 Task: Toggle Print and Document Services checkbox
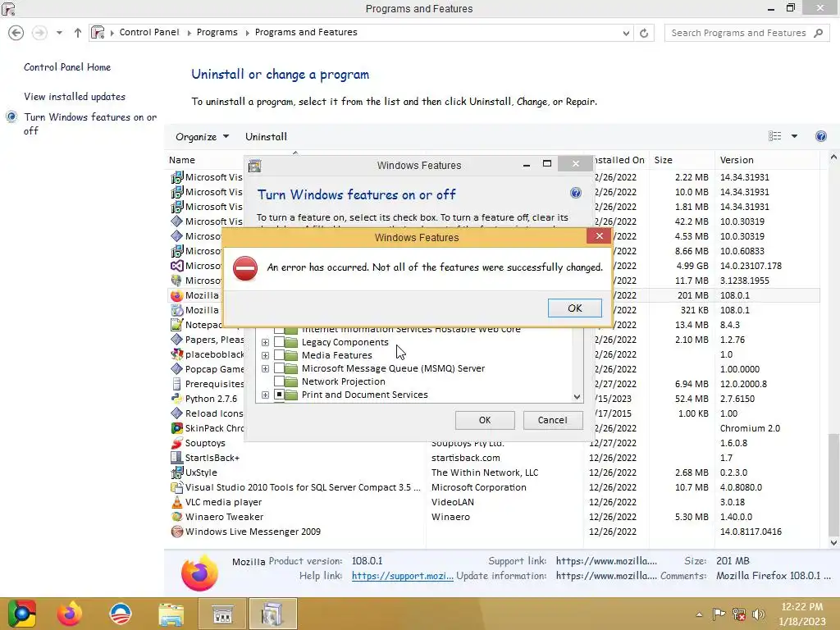point(279,395)
